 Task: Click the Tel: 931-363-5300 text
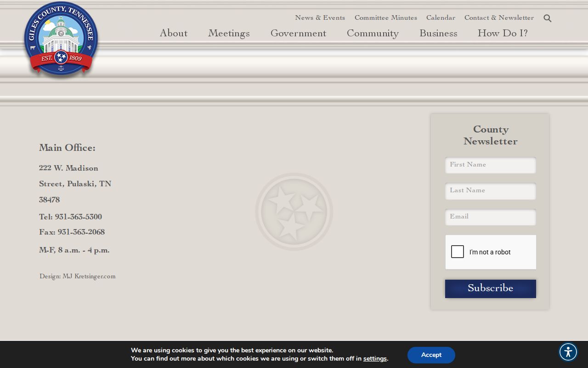(70, 217)
